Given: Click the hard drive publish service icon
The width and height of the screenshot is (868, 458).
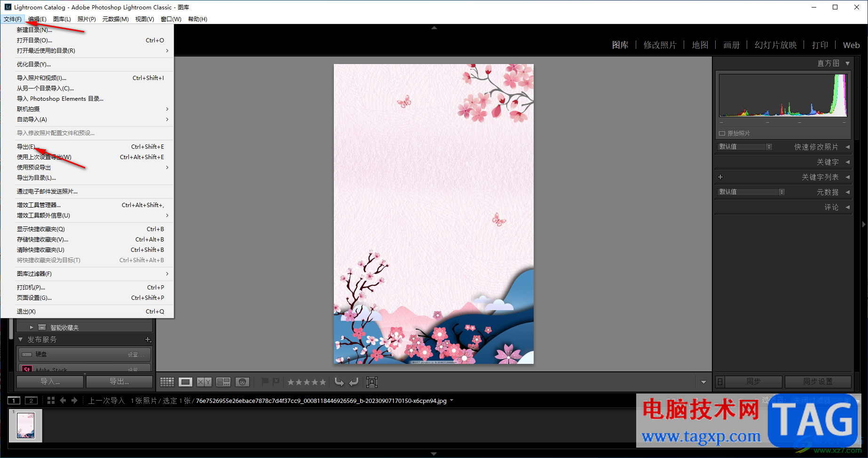Looking at the screenshot, I should (x=27, y=354).
